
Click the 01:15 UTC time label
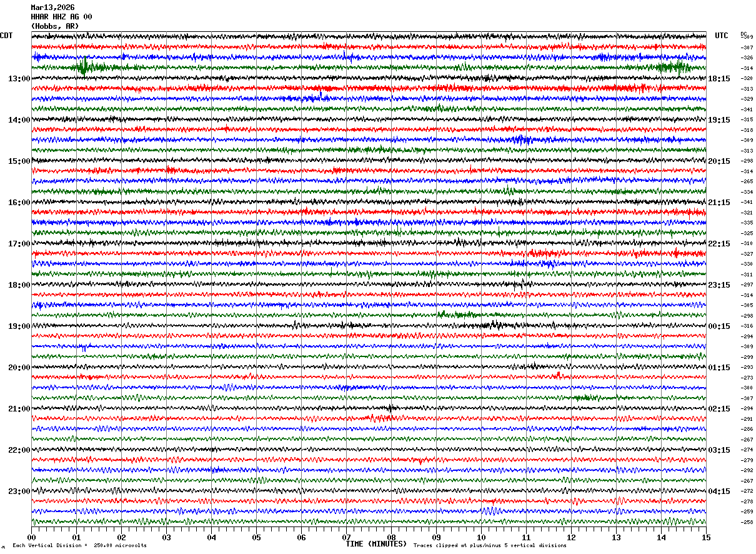720,368
